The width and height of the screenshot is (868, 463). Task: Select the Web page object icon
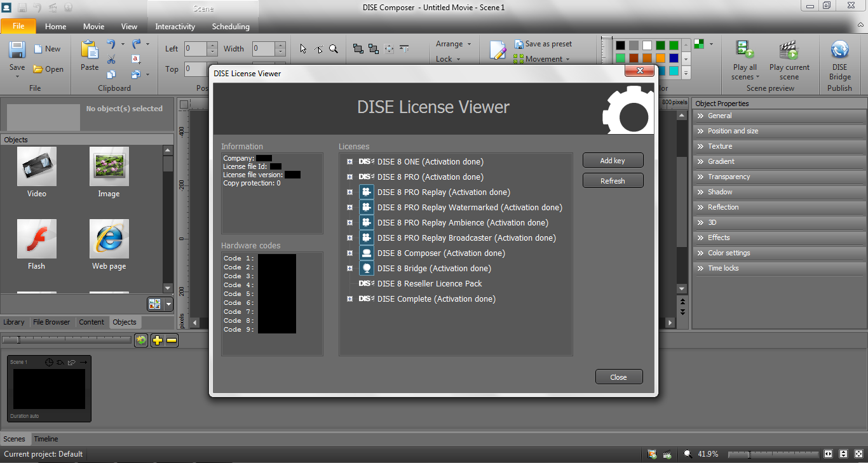pyautogui.click(x=109, y=239)
